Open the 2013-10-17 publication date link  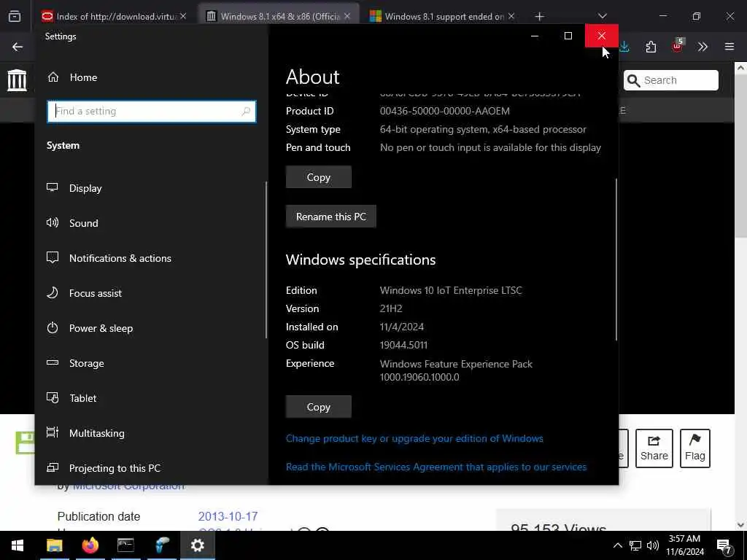[x=228, y=517]
